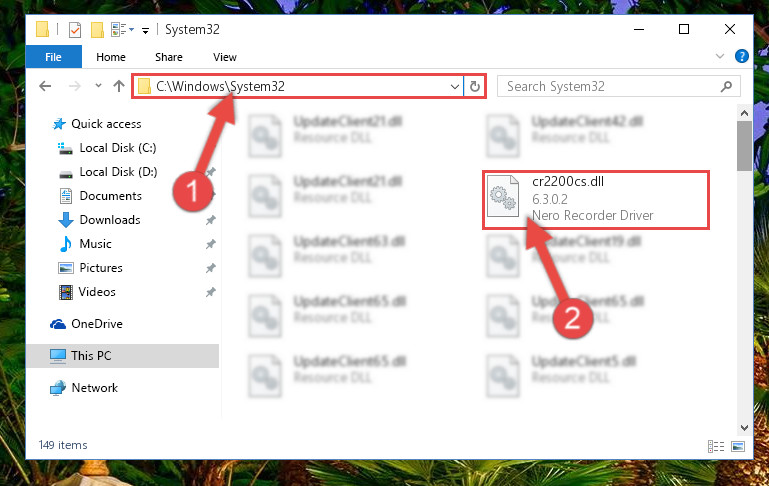Viewport: 769px width, 486px height.
Task: Click the vertical scrollbar thumb
Action: tap(744, 146)
